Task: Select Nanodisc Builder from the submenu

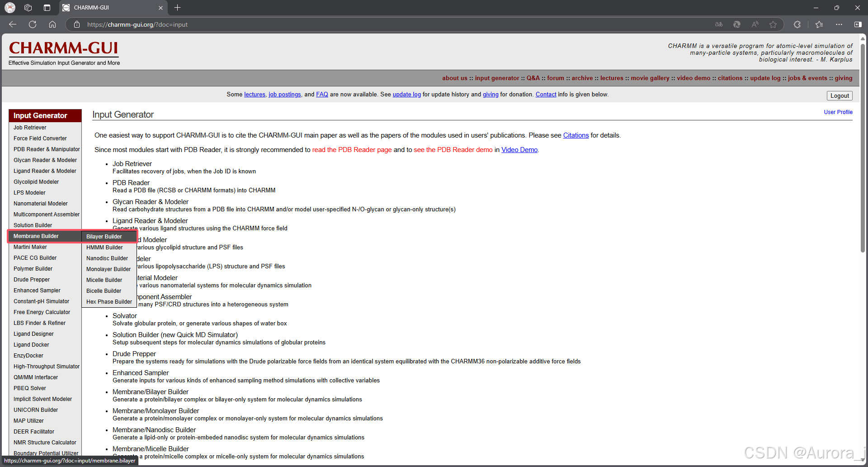Action: click(x=109, y=258)
